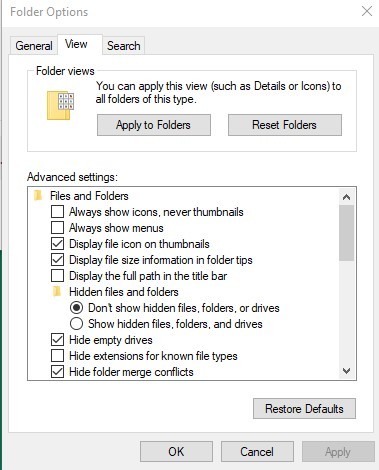Click the scrollbar down arrow in Advanced settings

(x=346, y=371)
